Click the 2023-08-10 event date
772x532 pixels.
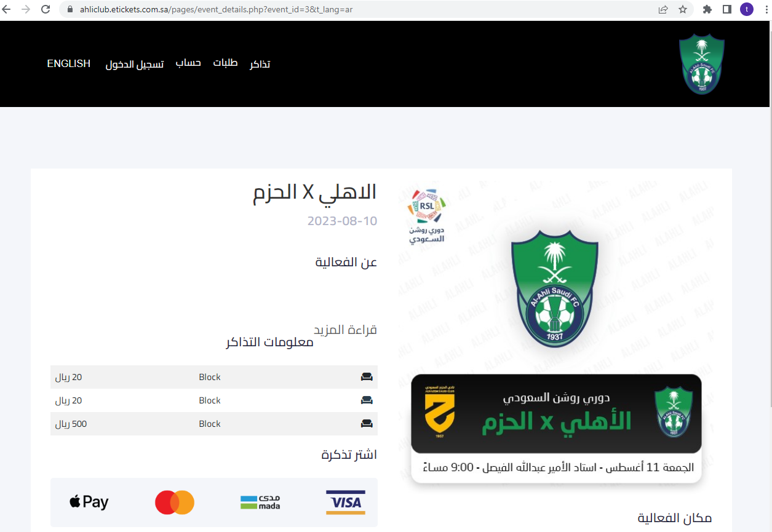click(x=342, y=221)
